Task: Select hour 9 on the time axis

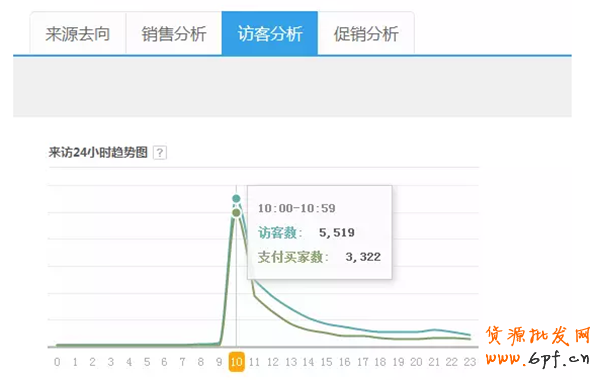Action: [x=219, y=362]
